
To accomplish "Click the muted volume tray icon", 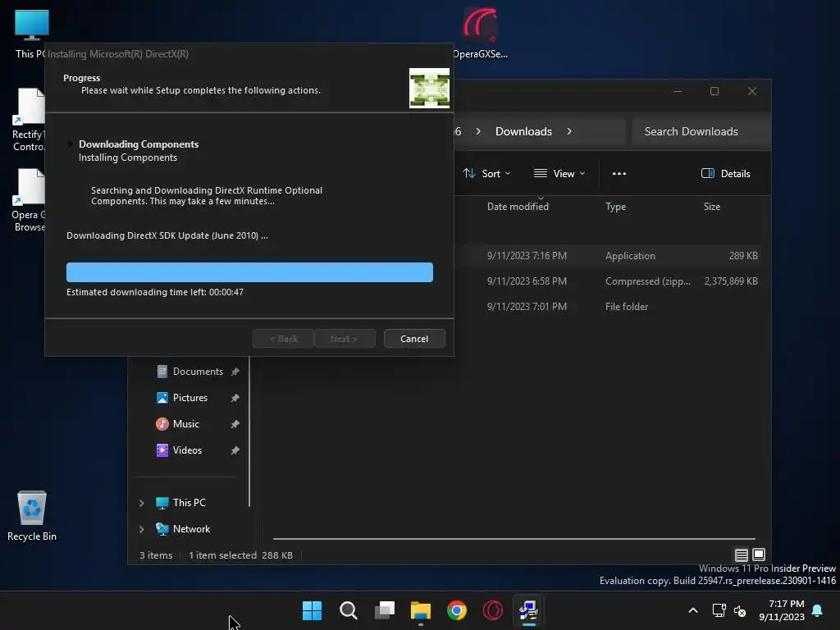I will click(x=740, y=610).
